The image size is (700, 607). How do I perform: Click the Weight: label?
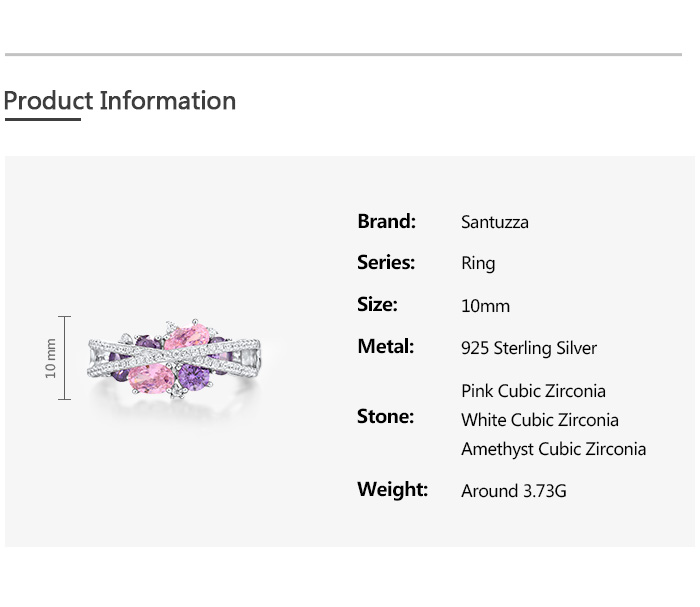(392, 490)
